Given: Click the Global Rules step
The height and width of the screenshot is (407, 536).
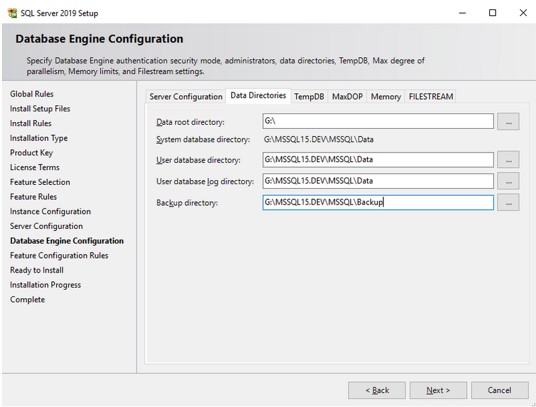Looking at the screenshot, I should tap(32, 94).
